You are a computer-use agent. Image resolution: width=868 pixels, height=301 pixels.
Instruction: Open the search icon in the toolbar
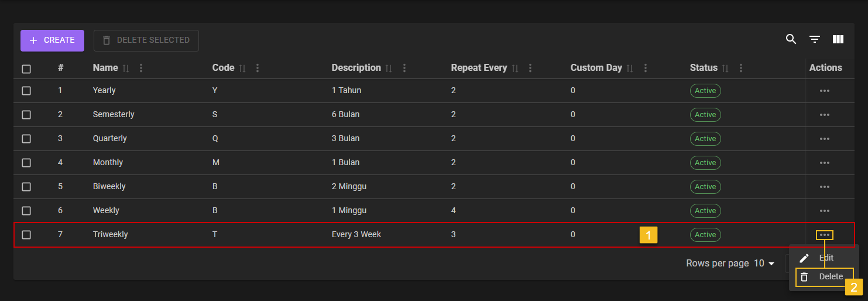click(791, 39)
